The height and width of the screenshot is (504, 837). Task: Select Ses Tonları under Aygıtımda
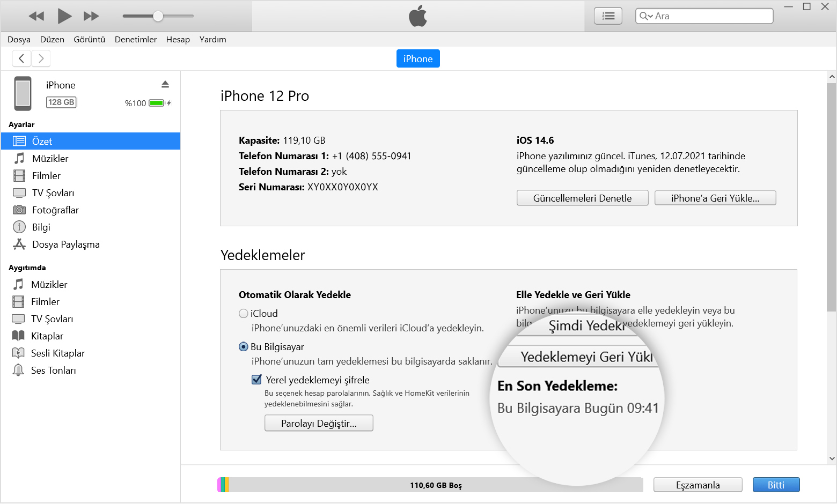coord(53,370)
